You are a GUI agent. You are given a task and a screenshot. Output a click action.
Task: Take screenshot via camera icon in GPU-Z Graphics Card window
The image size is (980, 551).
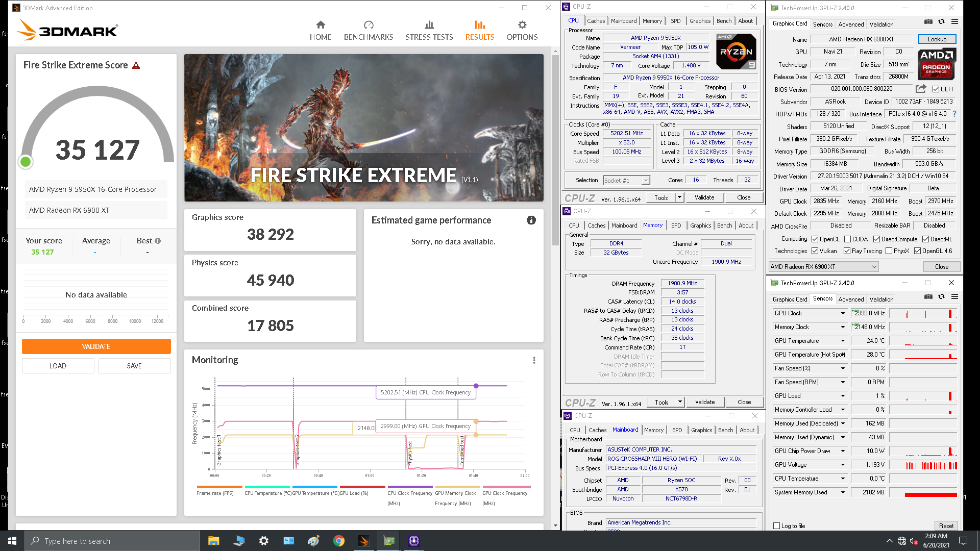pyautogui.click(x=928, y=22)
